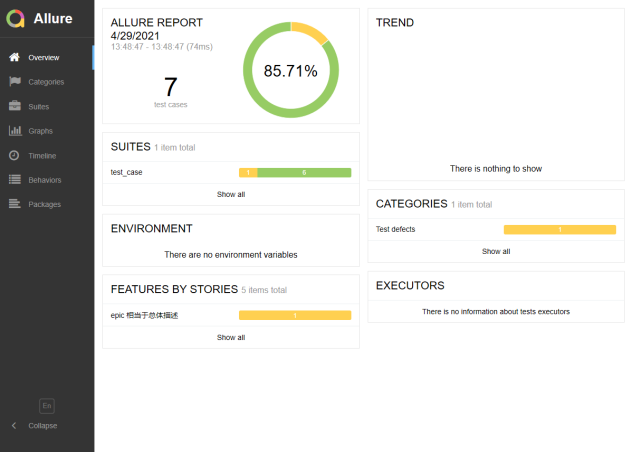Click the ALLURE REPORT 4/29/2021 title
632x452 pixels.
coord(157,29)
